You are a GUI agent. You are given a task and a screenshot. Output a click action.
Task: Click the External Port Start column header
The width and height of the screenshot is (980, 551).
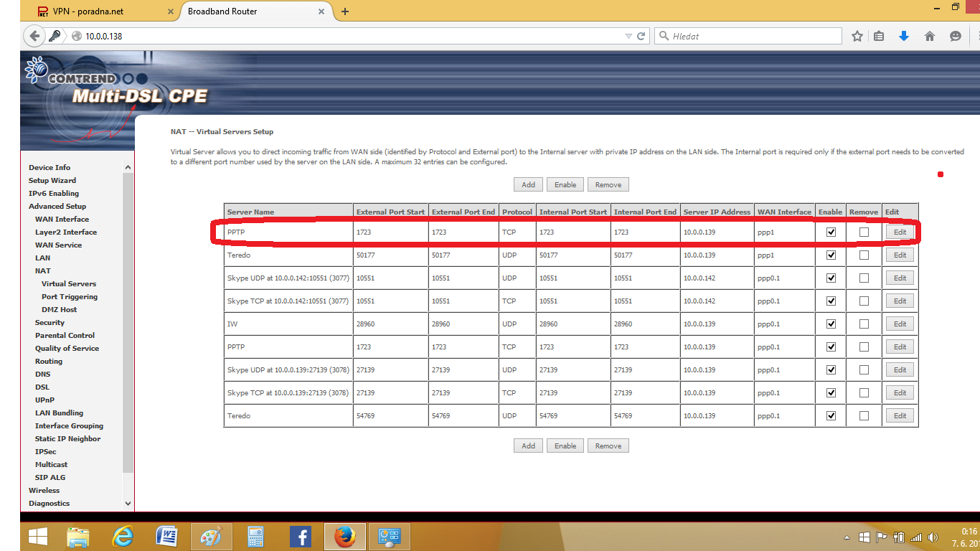click(x=390, y=212)
